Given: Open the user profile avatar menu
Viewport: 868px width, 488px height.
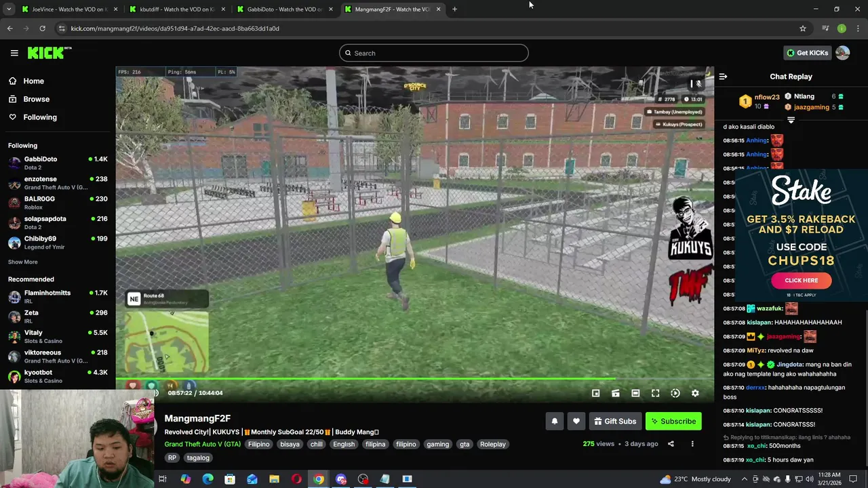Looking at the screenshot, I should point(843,53).
